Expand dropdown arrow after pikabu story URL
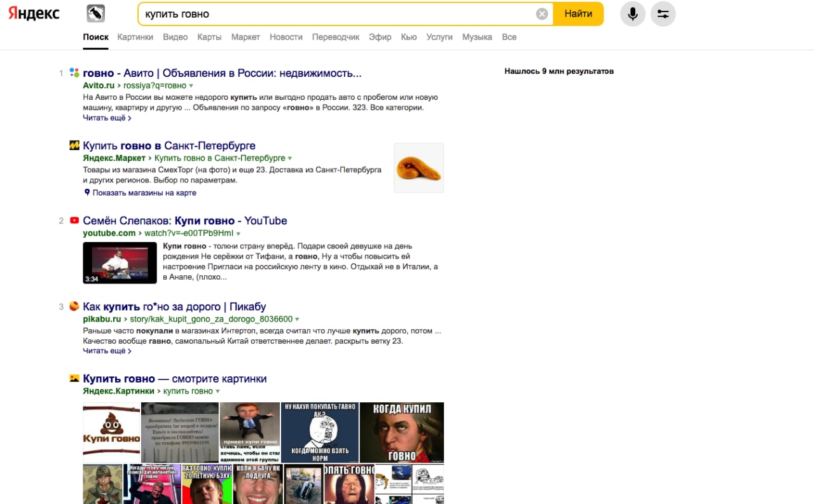 (297, 320)
